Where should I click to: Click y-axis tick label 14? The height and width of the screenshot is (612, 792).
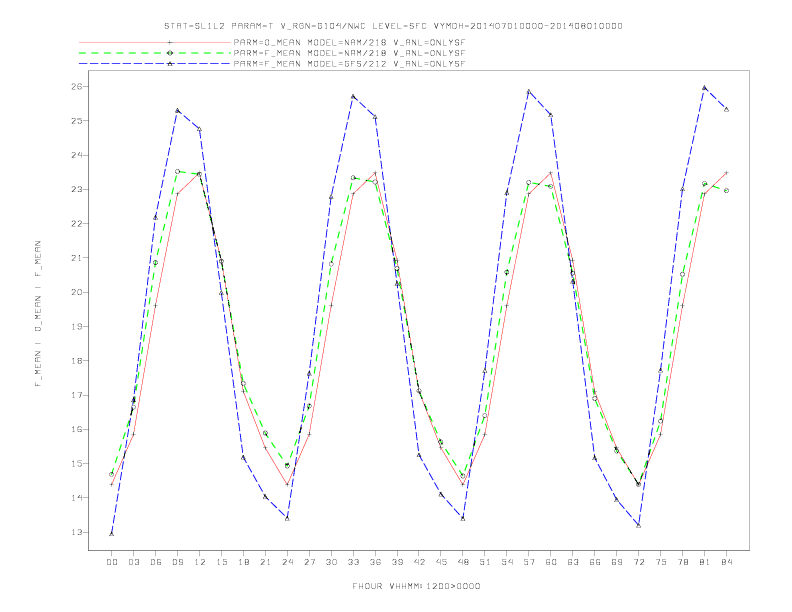[76, 498]
